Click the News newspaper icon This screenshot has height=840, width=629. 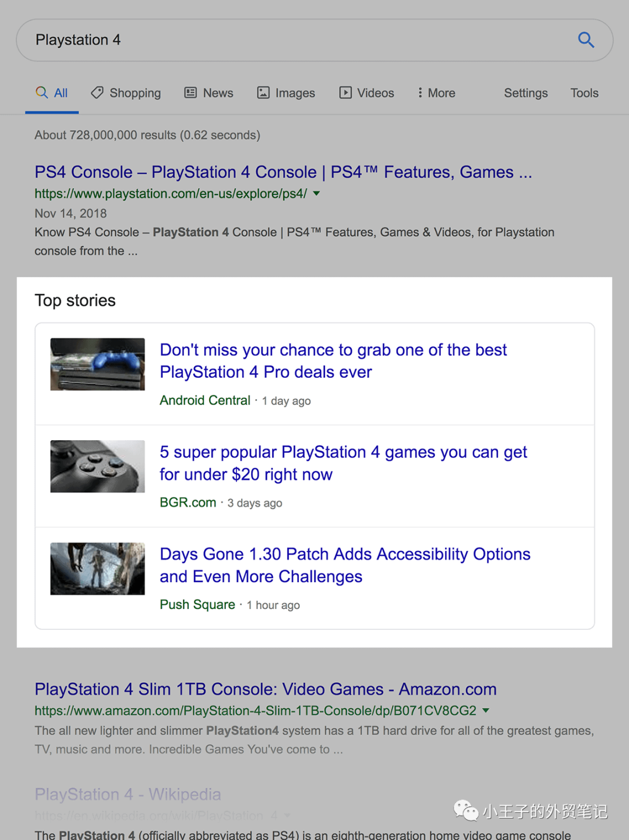(x=190, y=93)
